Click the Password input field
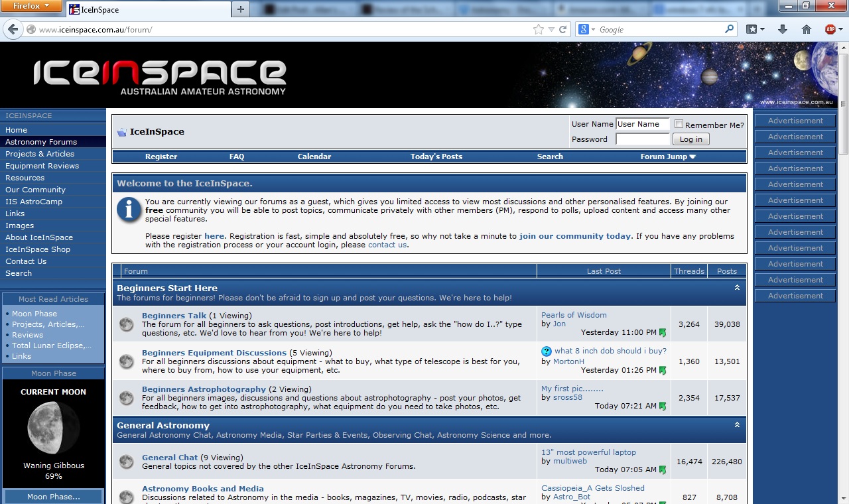This screenshot has height=504, width=849. coord(643,139)
